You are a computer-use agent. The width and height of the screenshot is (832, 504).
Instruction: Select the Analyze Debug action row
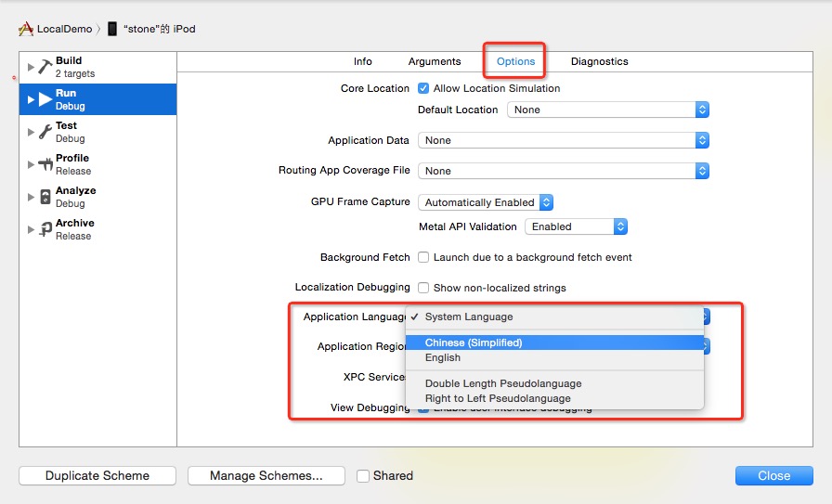click(x=98, y=197)
